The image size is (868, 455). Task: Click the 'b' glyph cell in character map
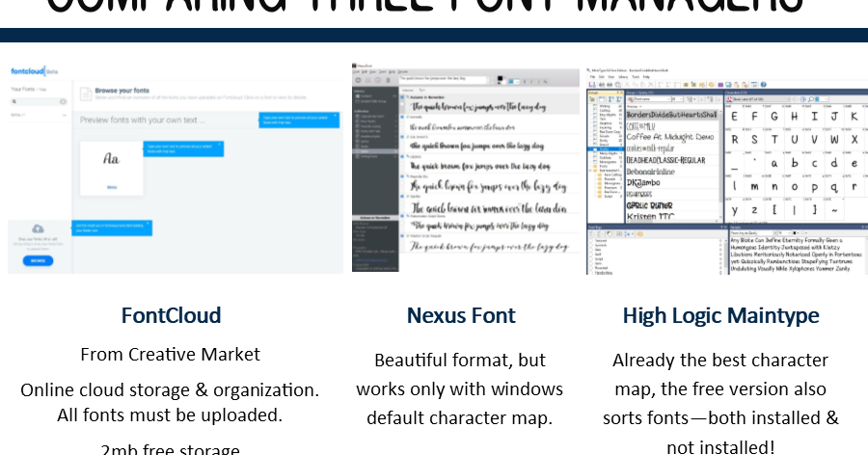(x=795, y=163)
